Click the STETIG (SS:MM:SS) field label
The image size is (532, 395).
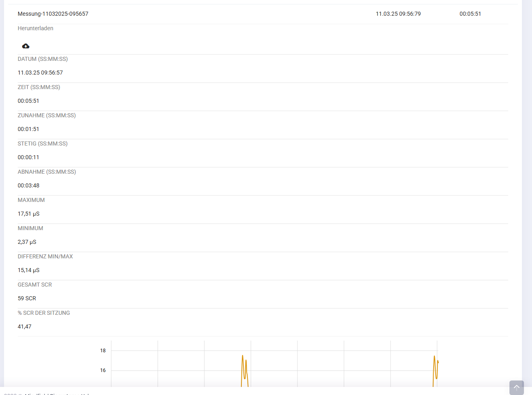pos(43,143)
